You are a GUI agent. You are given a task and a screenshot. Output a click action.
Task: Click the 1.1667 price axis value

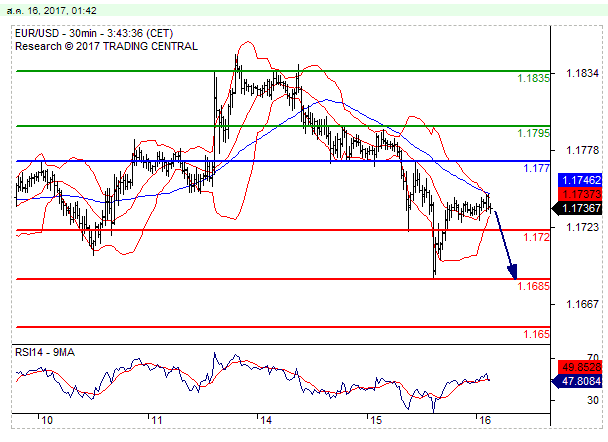[x=582, y=304]
